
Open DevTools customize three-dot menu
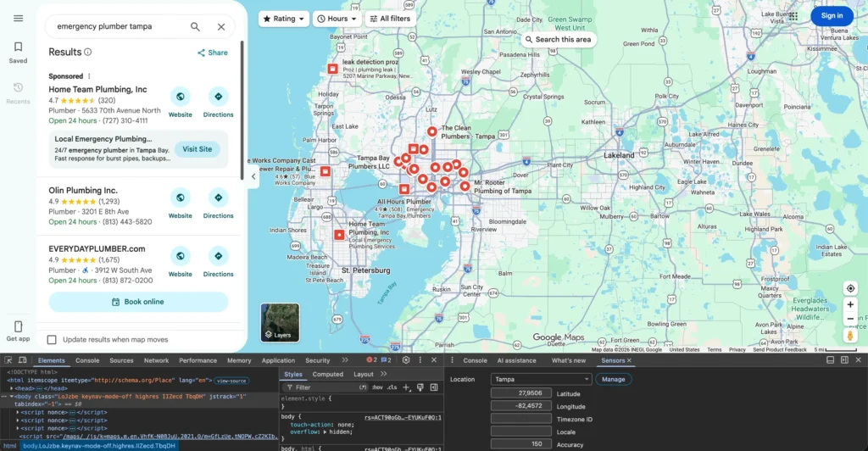tap(420, 360)
